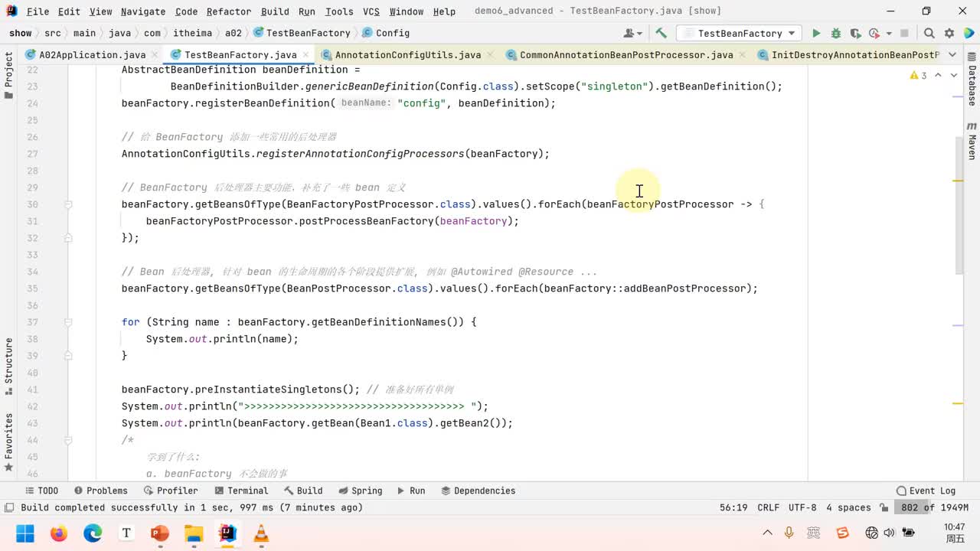Screen dimensions: 980x551
Task: Click the read-only lock icon in the status bar
Action: click(884, 507)
